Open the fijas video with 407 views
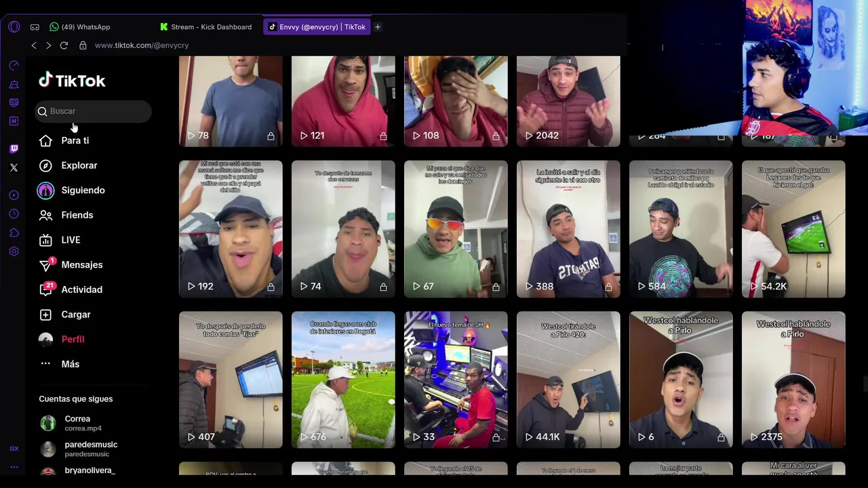 [231, 380]
